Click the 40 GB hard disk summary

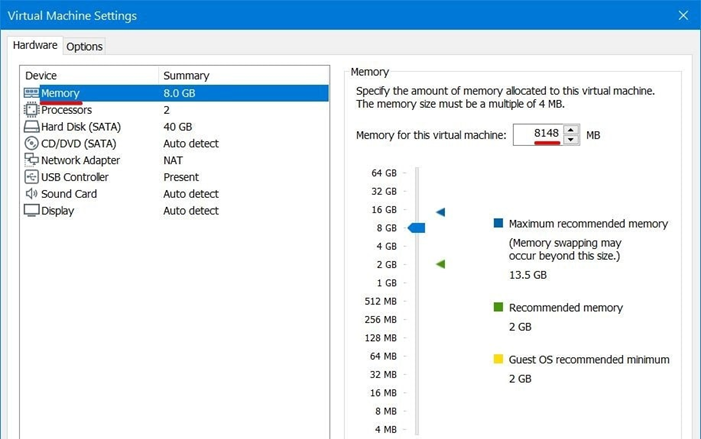tap(177, 127)
